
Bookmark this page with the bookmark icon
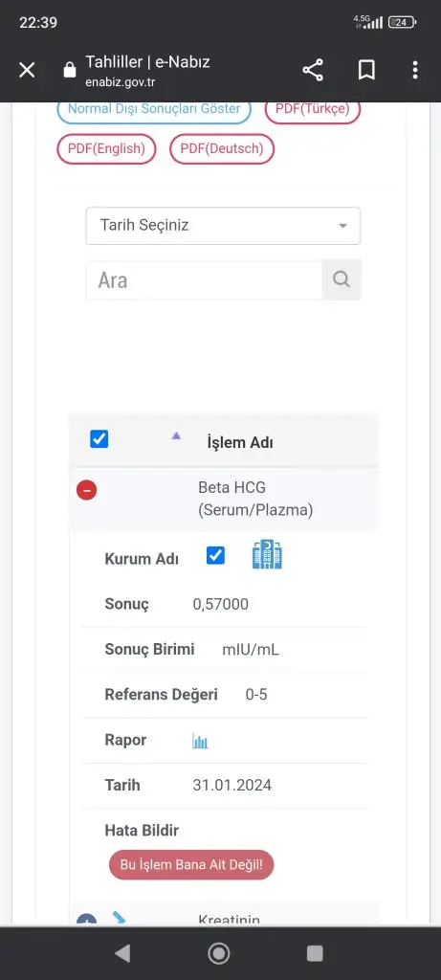coord(366,70)
